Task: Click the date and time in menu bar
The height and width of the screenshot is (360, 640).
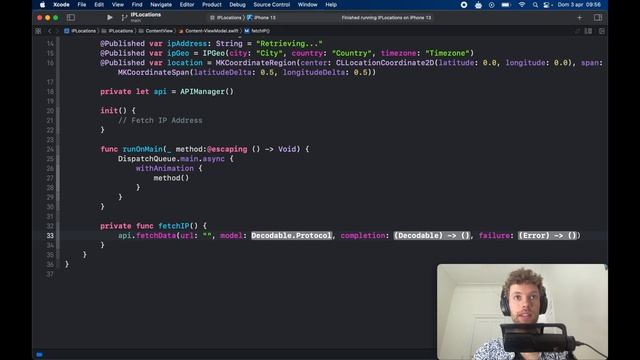Action: 579,5
